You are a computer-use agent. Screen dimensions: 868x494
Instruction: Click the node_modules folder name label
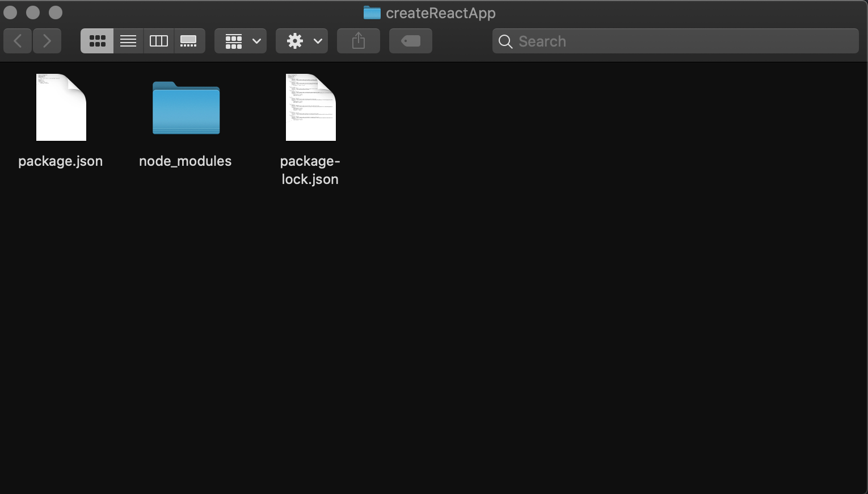pos(186,161)
